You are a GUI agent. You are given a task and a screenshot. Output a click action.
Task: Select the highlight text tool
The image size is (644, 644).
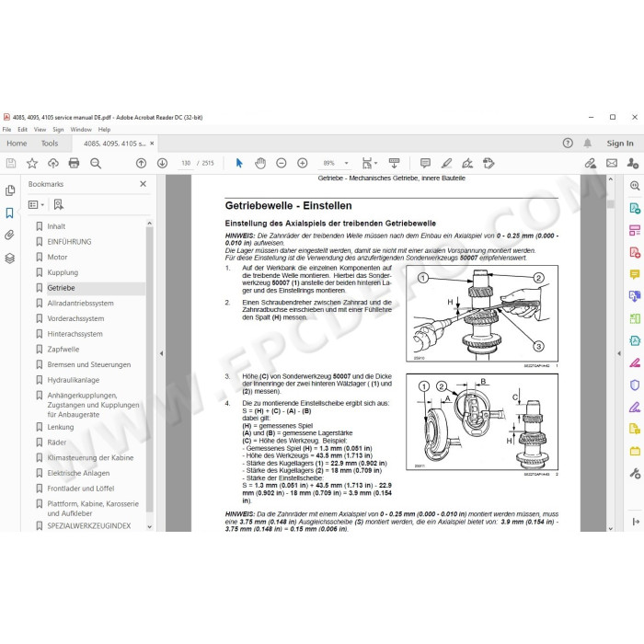446,163
